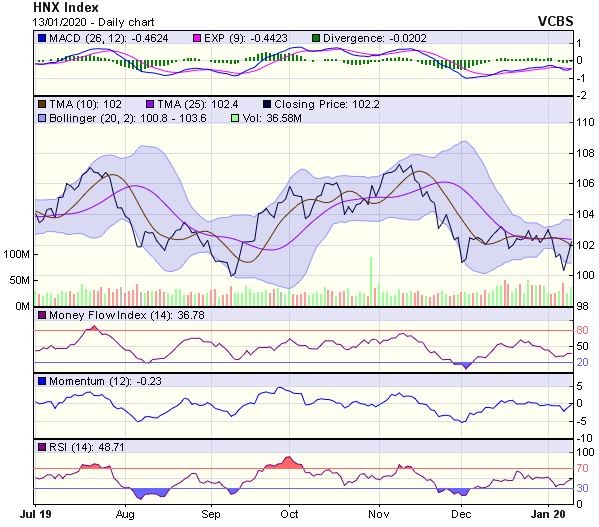Click the purple TMA (25) legend swatch
Screen dimensions: 599x527
(x=150, y=104)
